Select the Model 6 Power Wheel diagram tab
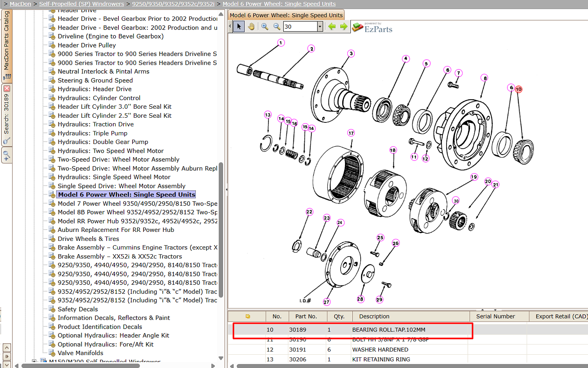Image resolution: width=588 pixels, height=368 pixels. (286, 15)
